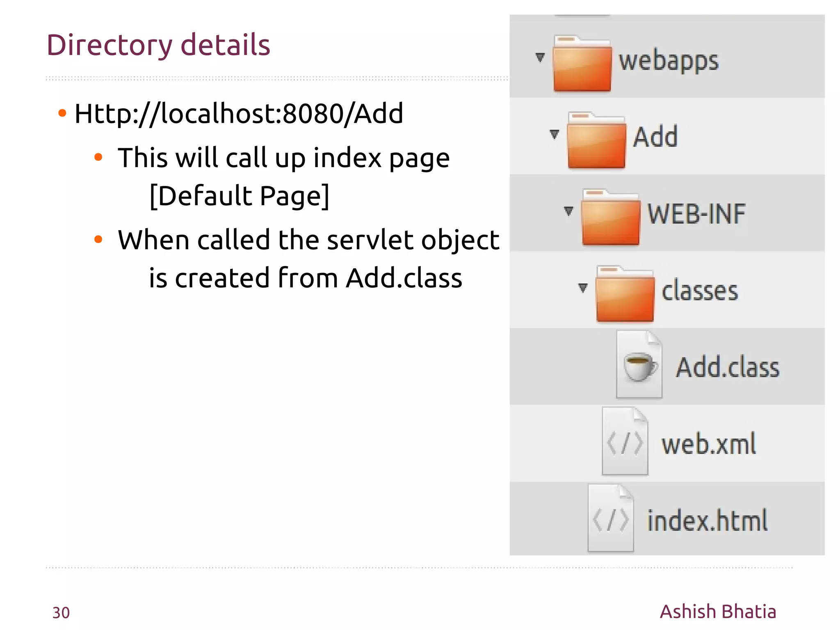Click the WEB-INF folder icon
Screen dimensions: 840x630
[611, 217]
